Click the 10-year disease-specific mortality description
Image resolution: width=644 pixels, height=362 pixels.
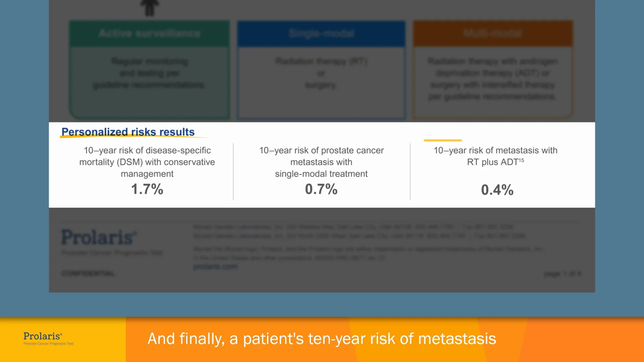147,162
